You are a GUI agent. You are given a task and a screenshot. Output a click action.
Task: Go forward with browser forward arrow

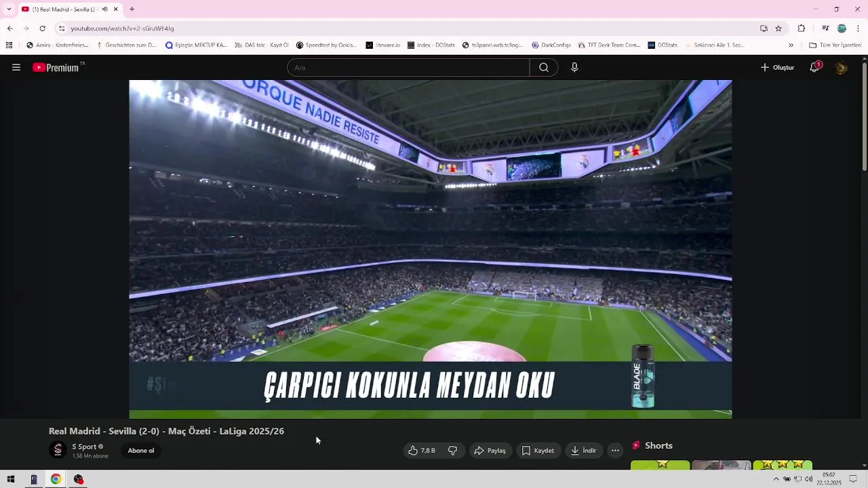pos(26,28)
